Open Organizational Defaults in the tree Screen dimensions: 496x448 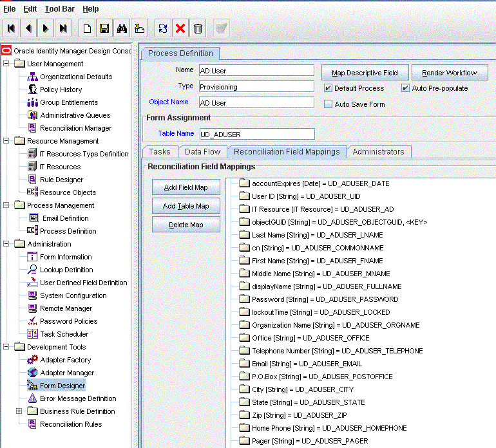click(70, 77)
